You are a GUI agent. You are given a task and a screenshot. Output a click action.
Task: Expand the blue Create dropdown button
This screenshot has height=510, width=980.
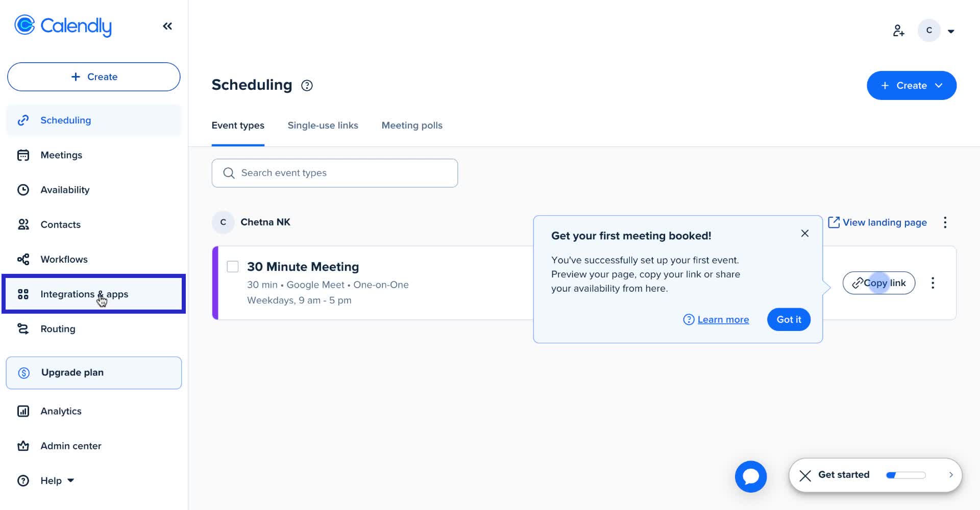pos(911,86)
